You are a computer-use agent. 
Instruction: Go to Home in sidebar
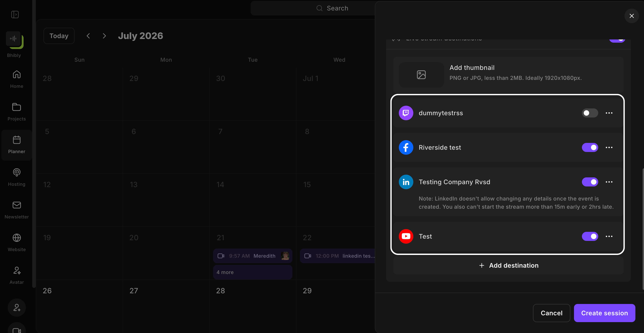17,79
